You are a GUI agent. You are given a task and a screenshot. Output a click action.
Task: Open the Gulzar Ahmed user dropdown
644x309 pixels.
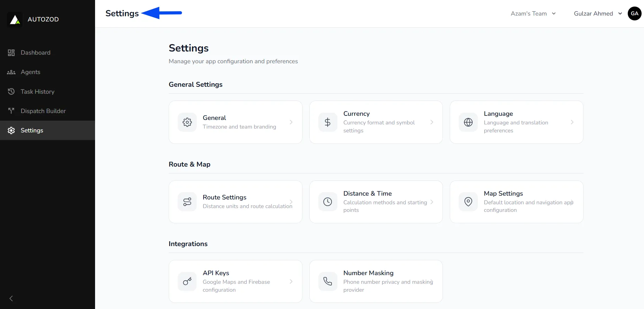click(x=598, y=13)
